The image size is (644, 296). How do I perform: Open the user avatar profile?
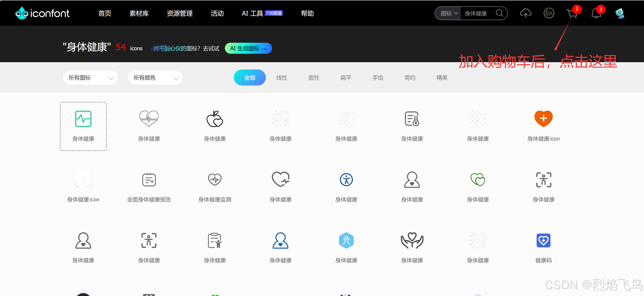(x=620, y=13)
